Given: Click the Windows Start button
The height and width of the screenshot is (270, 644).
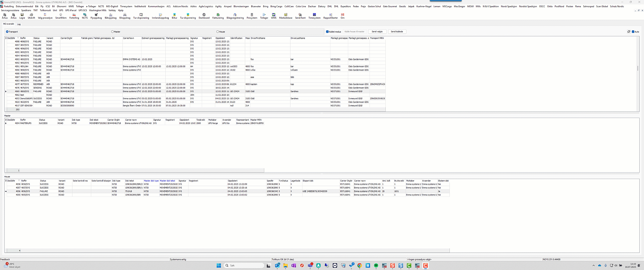Looking at the screenshot, I should [x=219, y=266].
